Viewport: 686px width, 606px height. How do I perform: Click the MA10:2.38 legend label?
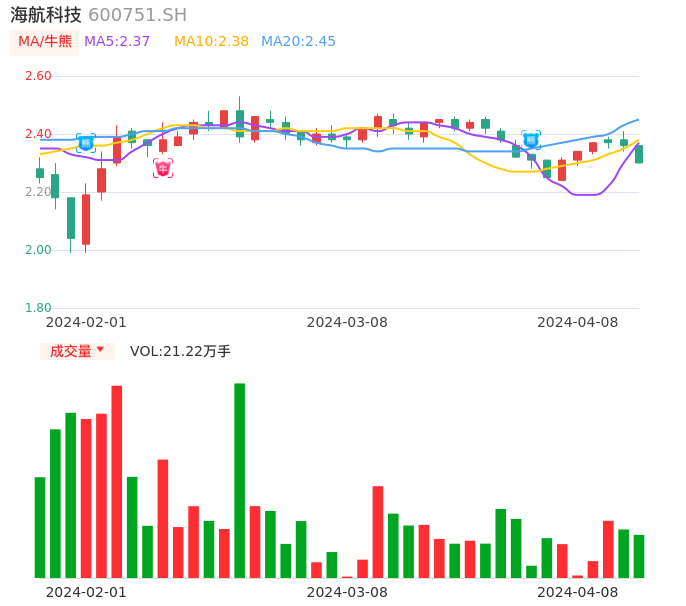click(211, 42)
